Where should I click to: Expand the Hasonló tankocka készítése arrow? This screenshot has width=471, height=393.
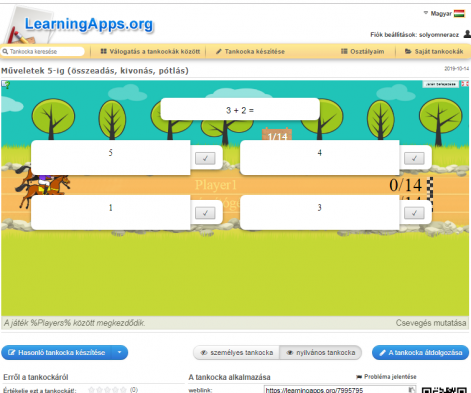pyautogui.click(x=119, y=352)
